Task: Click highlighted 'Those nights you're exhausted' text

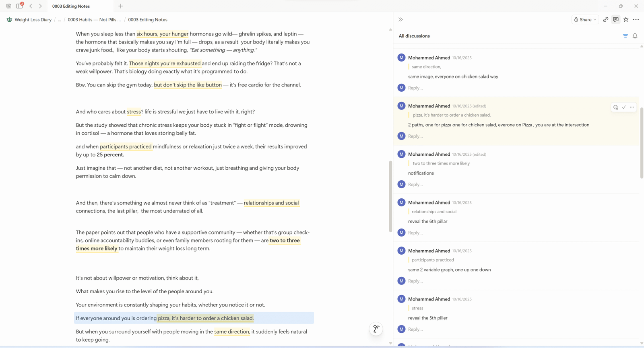Action: (165, 63)
